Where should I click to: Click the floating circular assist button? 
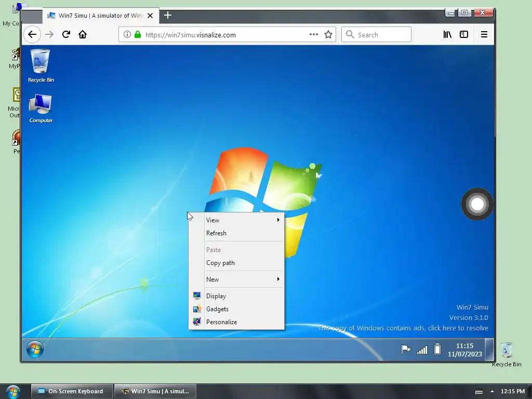point(477,204)
